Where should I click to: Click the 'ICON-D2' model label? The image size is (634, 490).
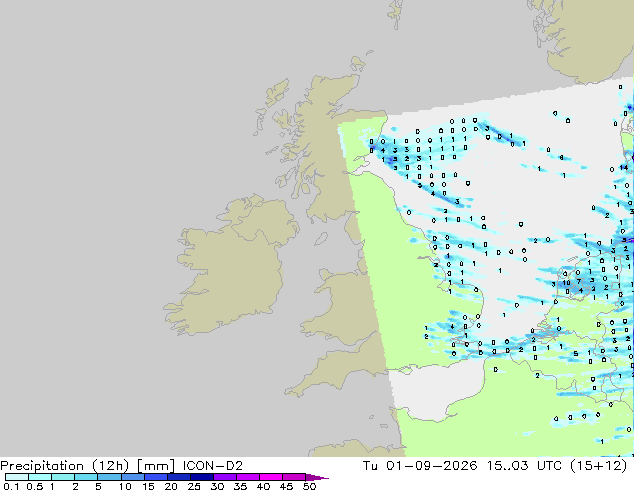coord(213,466)
